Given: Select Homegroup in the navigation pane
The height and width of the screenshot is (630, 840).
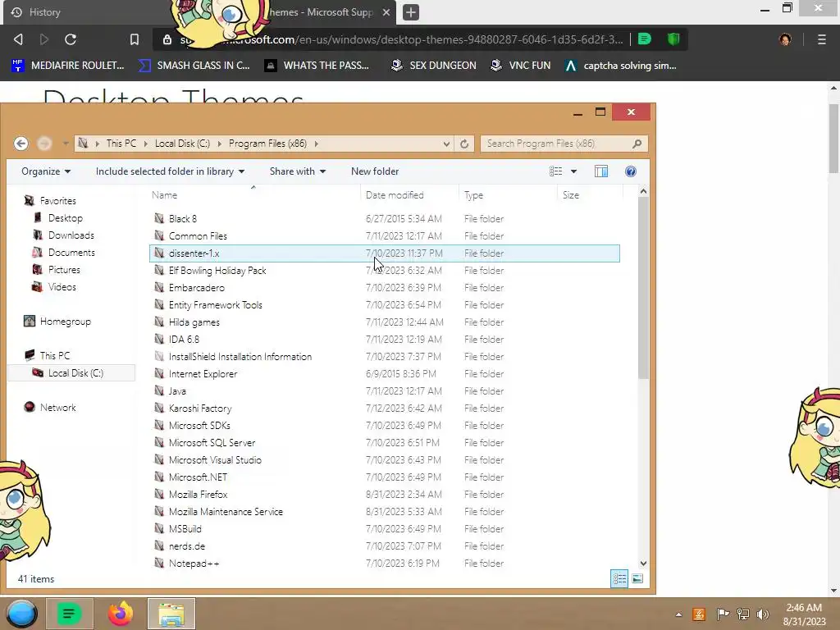Looking at the screenshot, I should [65, 322].
